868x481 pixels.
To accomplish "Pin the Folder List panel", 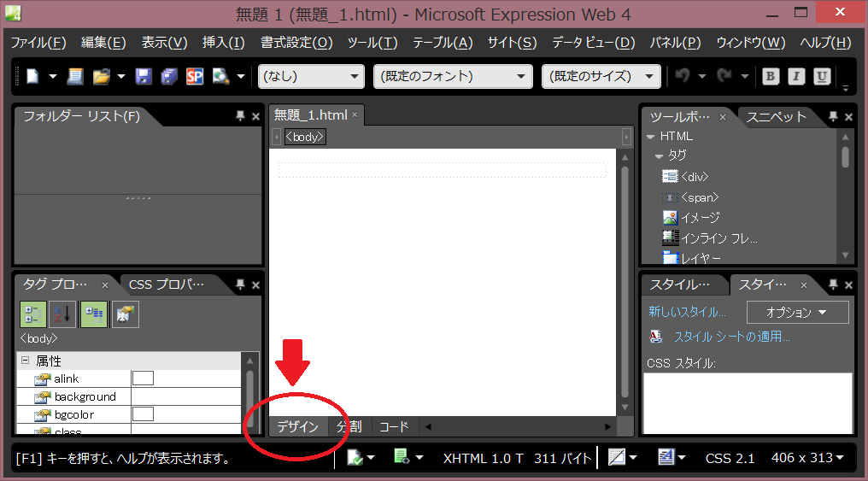I will pyautogui.click(x=240, y=116).
